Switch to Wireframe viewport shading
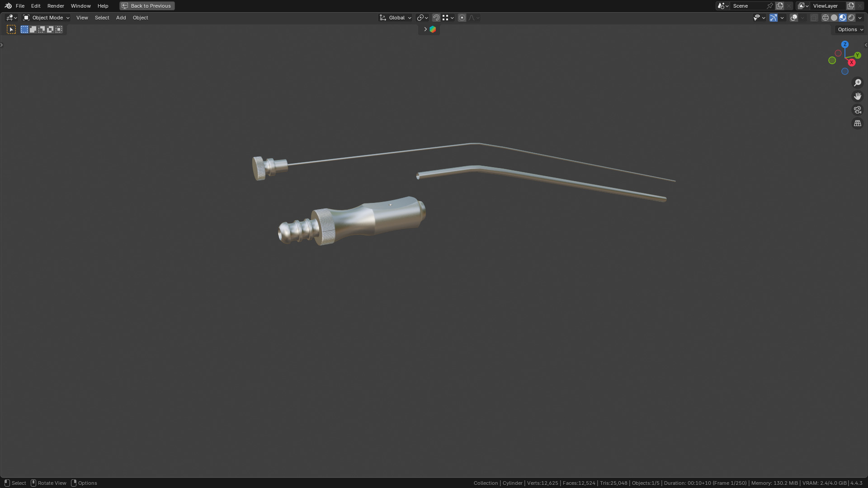Viewport: 868px width, 488px height. 826,18
